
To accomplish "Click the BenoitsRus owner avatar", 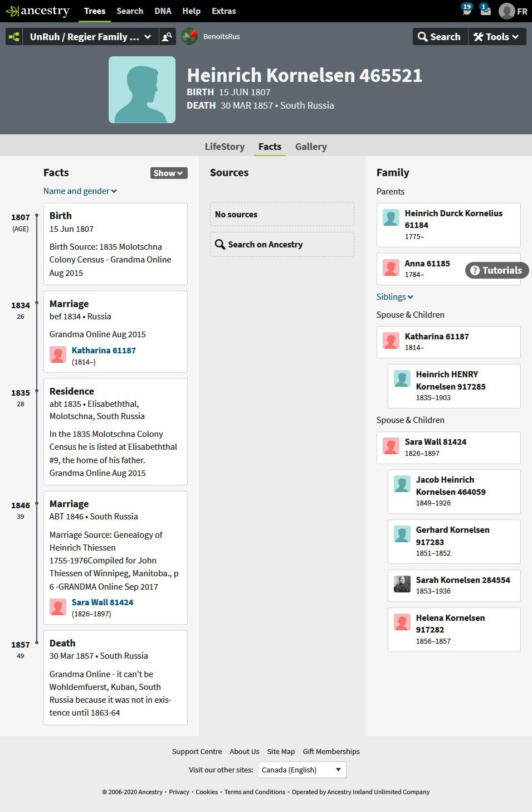I will pyautogui.click(x=189, y=37).
